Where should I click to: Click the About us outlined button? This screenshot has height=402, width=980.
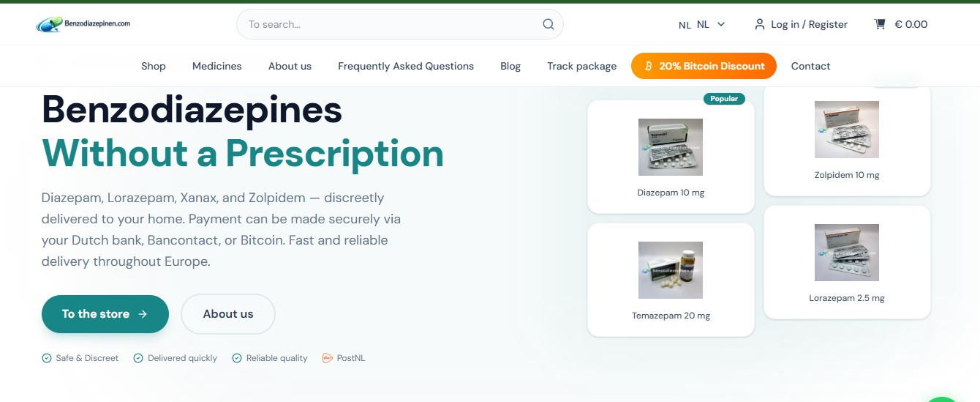click(228, 314)
